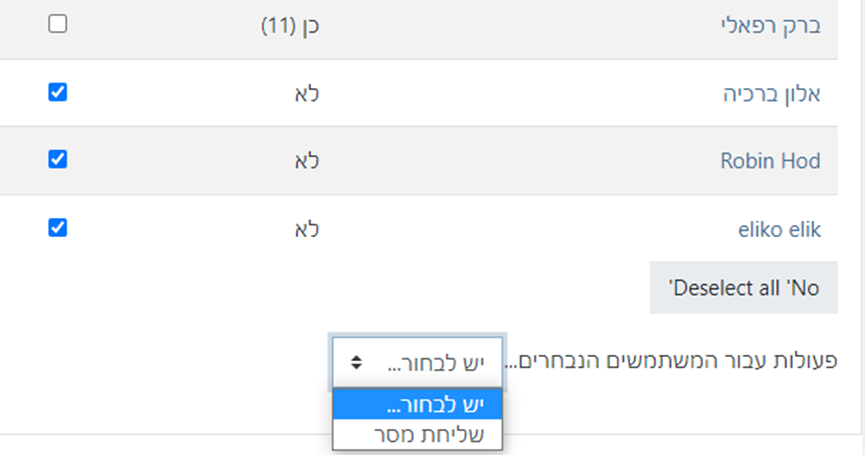The height and width of the screenshot is (455, 865).
Task: Click the (11) count beside כן
Action: (277, 25)
